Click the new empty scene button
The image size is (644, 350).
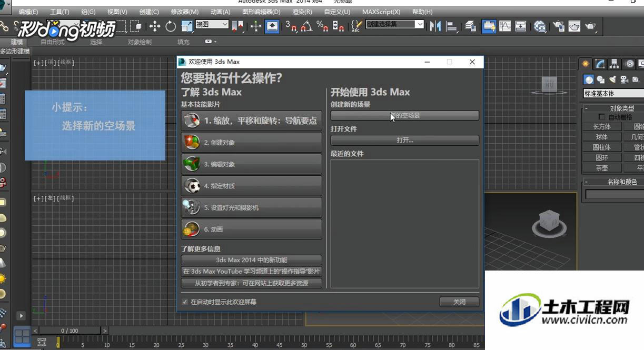404,115
